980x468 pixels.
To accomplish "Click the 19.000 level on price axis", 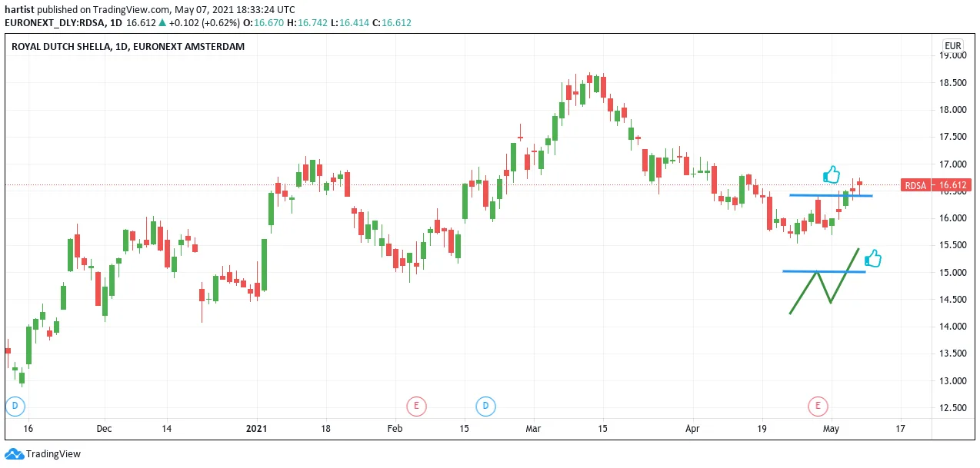I will click(954, 55).
